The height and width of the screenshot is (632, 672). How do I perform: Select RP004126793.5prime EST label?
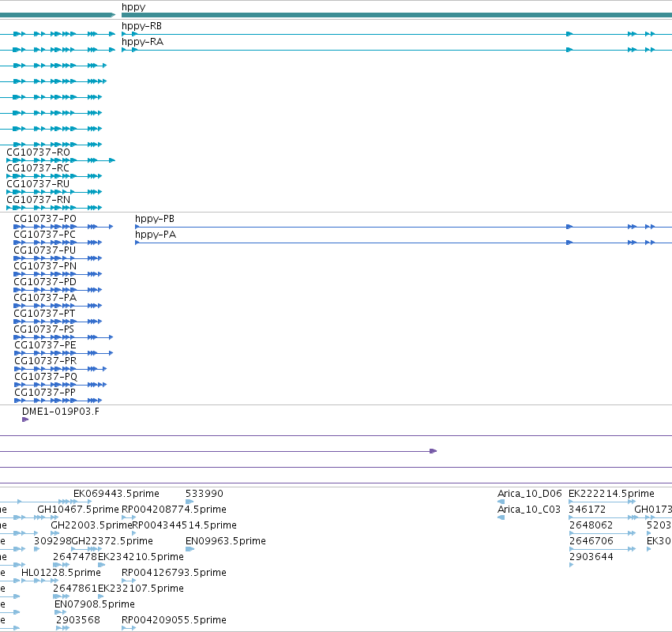click(174, 574)
